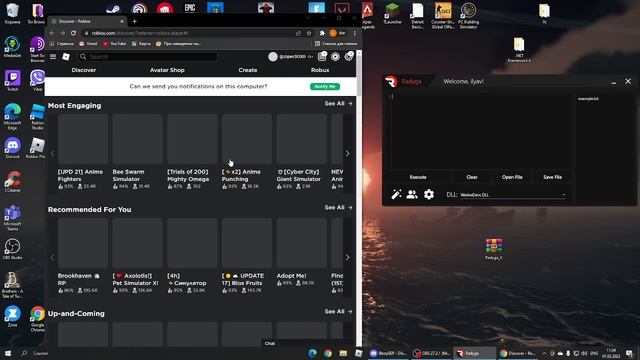The image size is (640, 360).
Task: Open the Roblox Chat bar
Action: (x=308, y=343)
